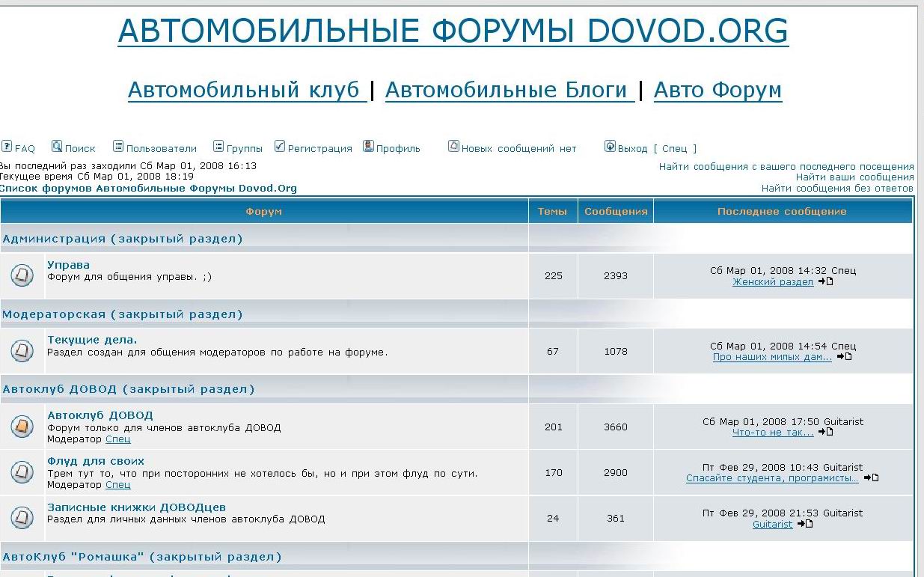Click the Регистрация checkmark icon
This screenshot has width=924, height=577.
pos(280,147)
